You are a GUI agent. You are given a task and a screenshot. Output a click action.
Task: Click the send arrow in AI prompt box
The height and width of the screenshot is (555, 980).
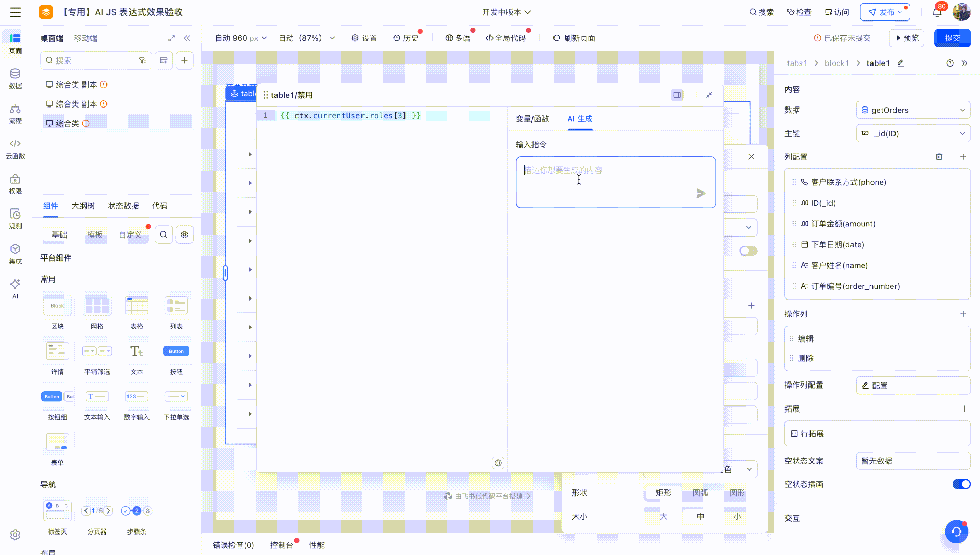pos(701,193)
